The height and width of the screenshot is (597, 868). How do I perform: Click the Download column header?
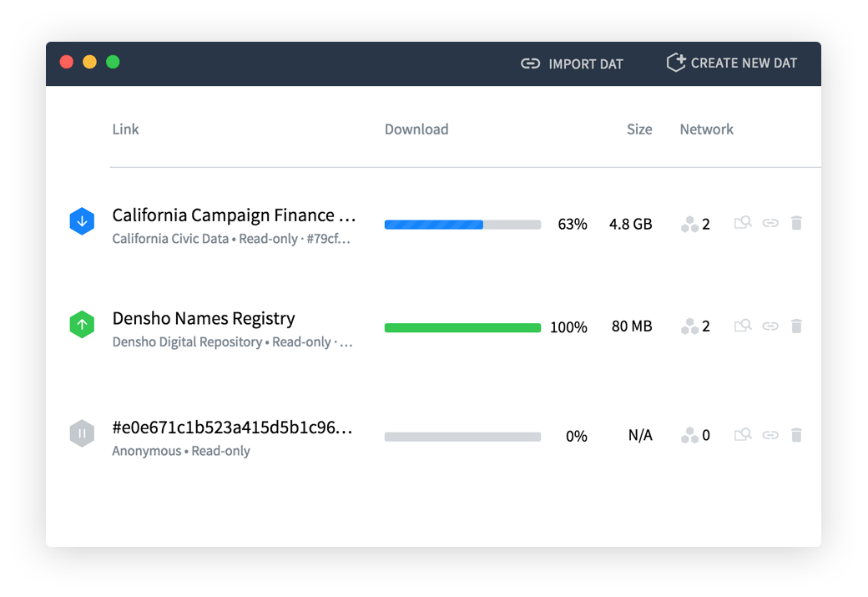tap(416, 129)
